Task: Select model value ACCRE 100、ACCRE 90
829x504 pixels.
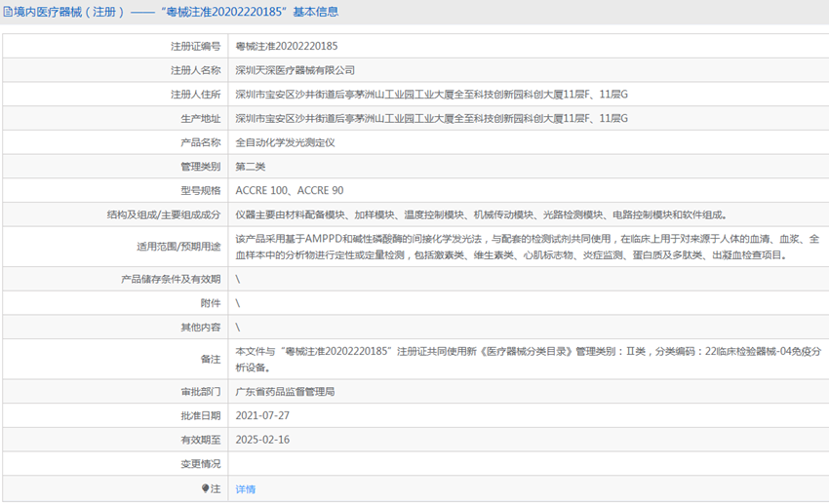Action: tap(290, 190)
